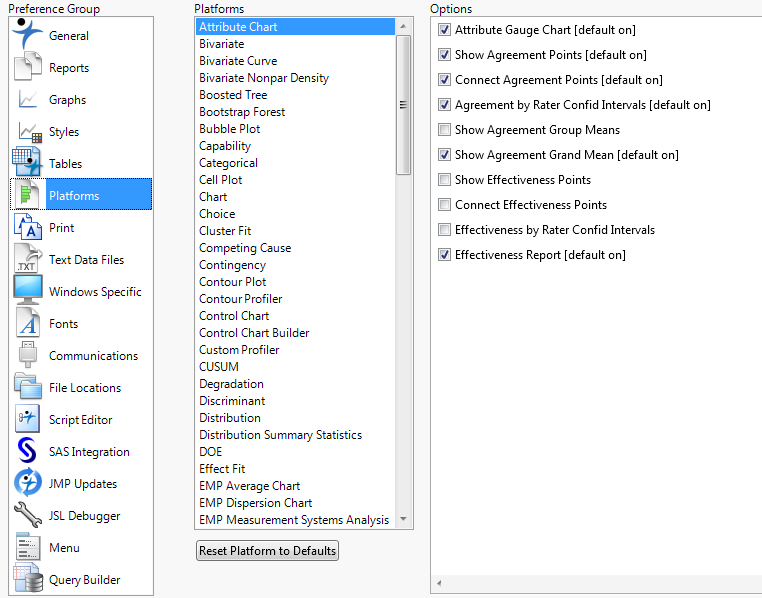This screenshot has height=598, width=762.
Task: Select the Reports preference group icon
Action: point(27,67)
